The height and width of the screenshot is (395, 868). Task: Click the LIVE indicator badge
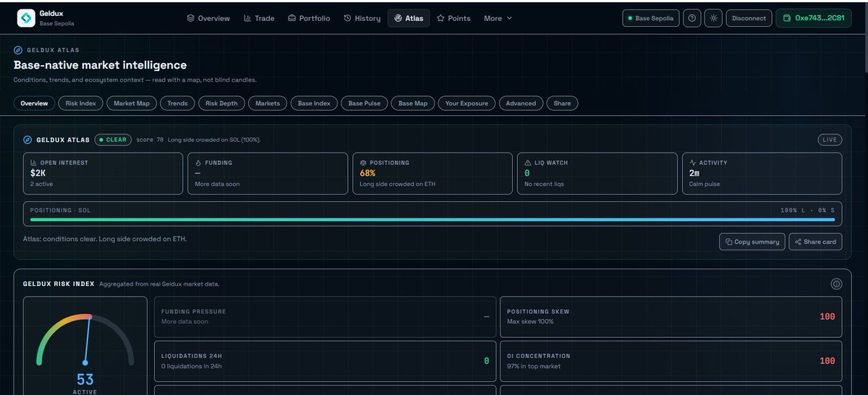[x=830, y=140]
